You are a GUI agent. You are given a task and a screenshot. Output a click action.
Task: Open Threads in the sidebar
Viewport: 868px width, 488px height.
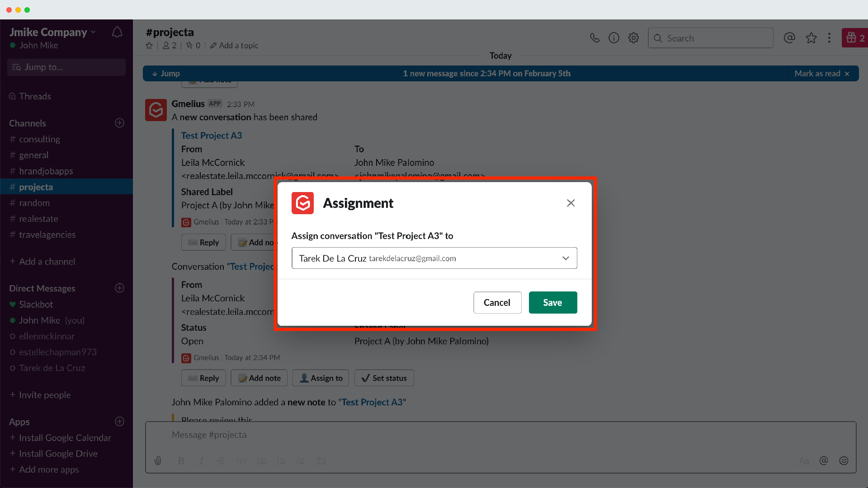(35, 96)
